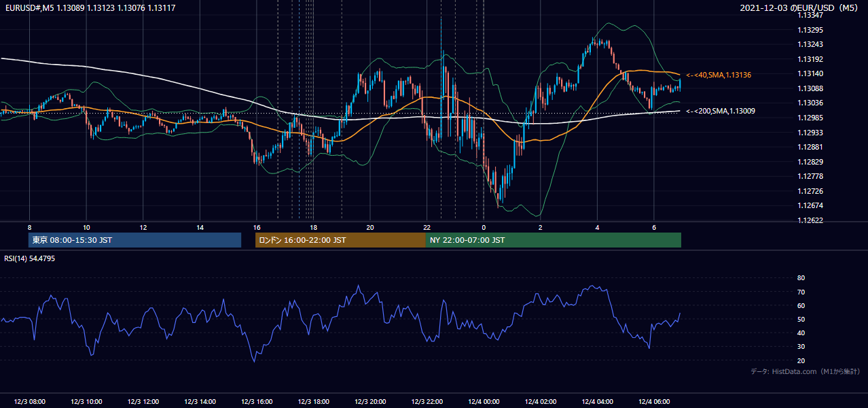Click RSI scale level 30
The image size is (868, 408).
point(801,347)
